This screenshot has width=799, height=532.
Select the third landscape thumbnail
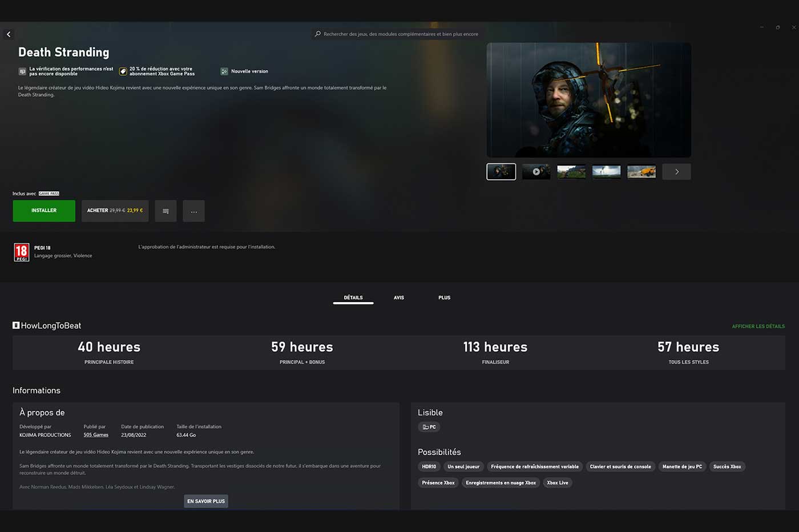571,171
